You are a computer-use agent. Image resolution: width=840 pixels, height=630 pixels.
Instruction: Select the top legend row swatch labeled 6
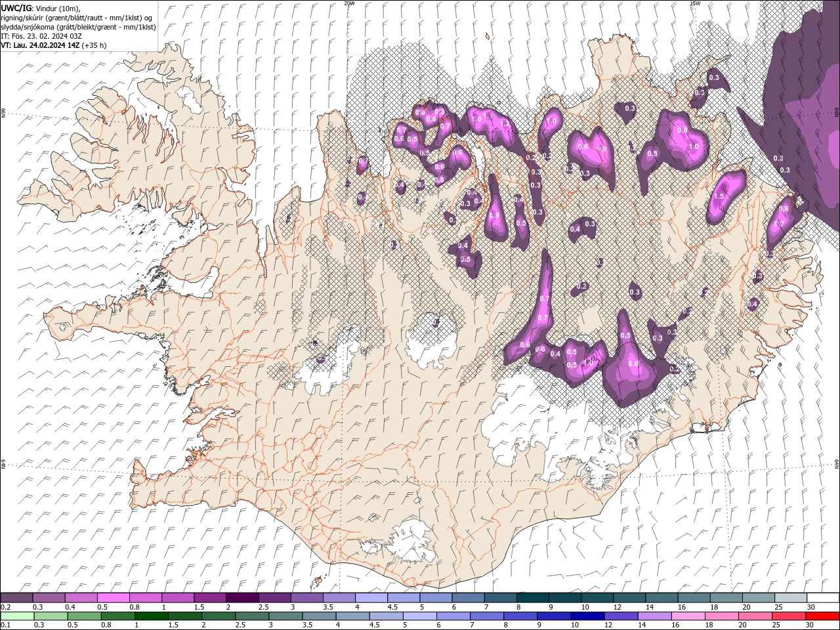coord(467,598)
